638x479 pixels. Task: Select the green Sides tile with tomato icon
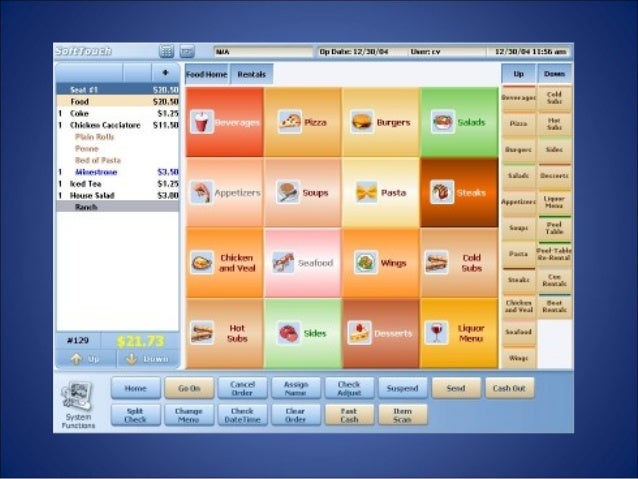[x=303, y=333]
